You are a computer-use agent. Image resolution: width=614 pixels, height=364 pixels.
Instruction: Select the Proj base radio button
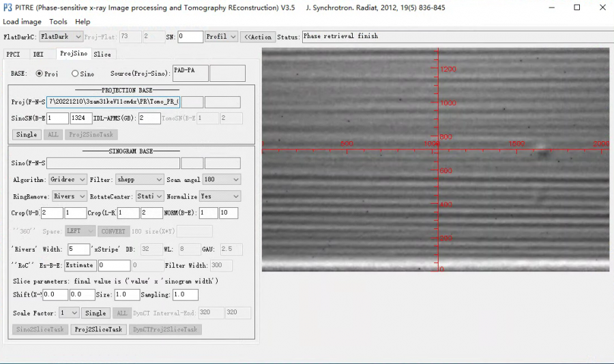coord(39,74)
